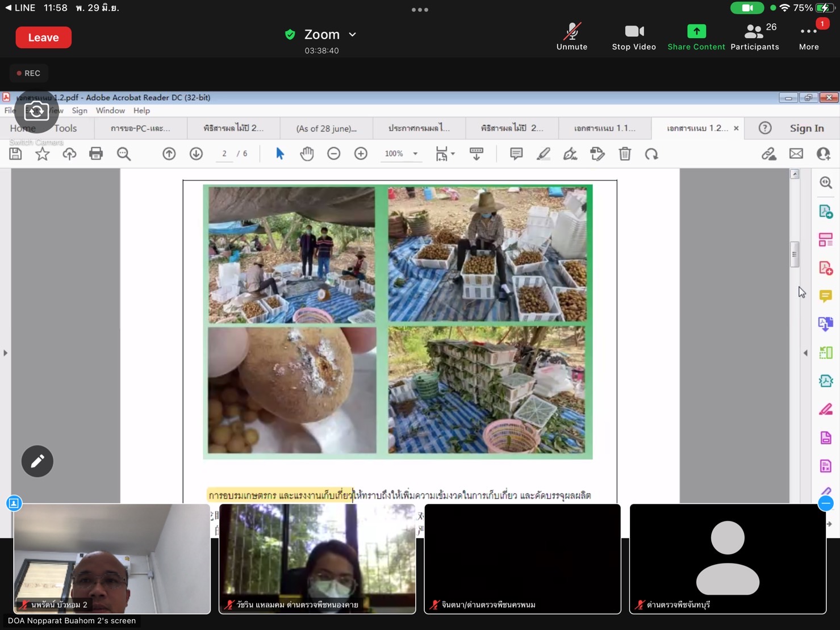Tap the pencil annotate button
This screenshot has width=840, height=630.
click(x=37, y=461)
